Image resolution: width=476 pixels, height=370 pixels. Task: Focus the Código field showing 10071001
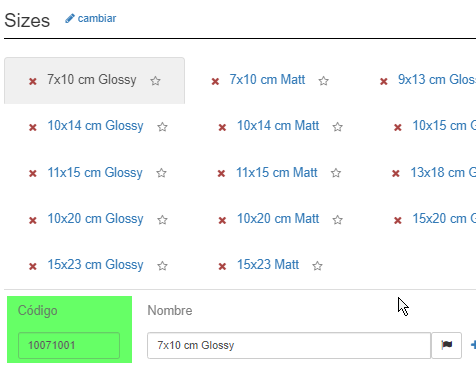[x=69, y=345]
